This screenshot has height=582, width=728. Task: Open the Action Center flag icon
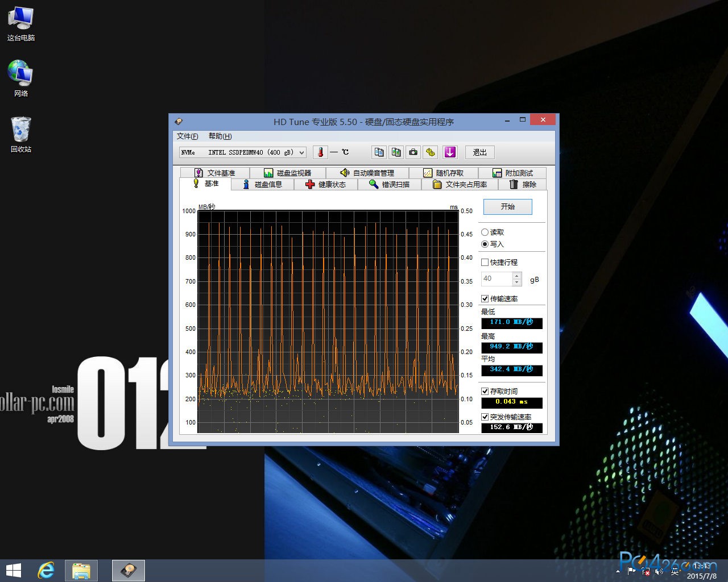[x=632, y=571]
